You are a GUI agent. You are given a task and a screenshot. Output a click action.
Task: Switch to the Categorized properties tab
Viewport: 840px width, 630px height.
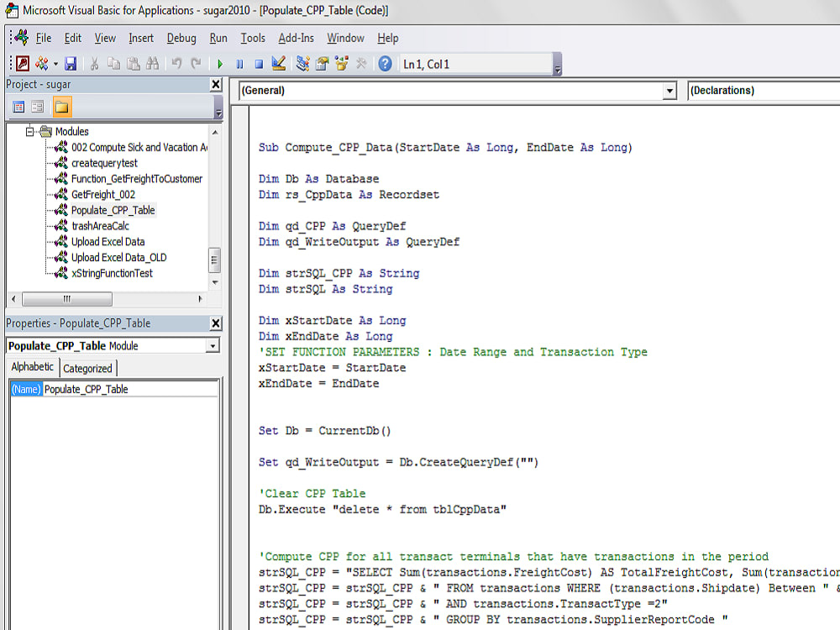87,369
